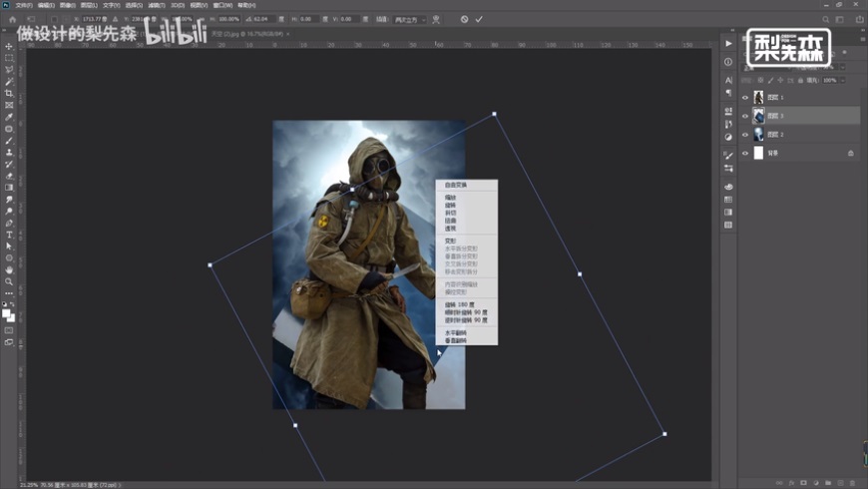Image resolution: width=868 pixels, height=489 pixels.
Task: Select the 图层 2 layer thumbnail
Action: pos(759,134)
